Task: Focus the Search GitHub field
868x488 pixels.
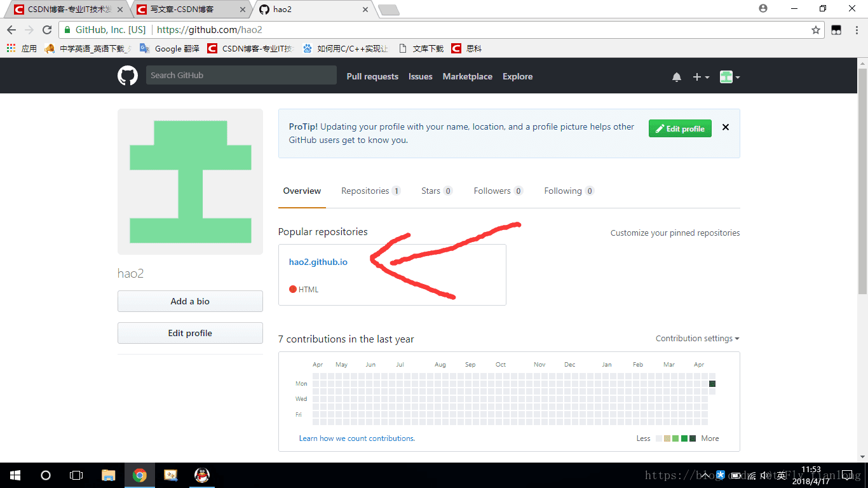Action: pyautogui.click(x=241, y=75)
